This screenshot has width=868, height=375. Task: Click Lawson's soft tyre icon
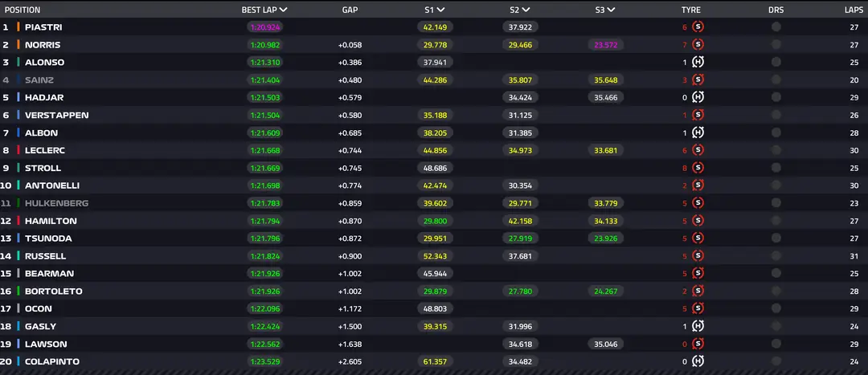(698, 344)
